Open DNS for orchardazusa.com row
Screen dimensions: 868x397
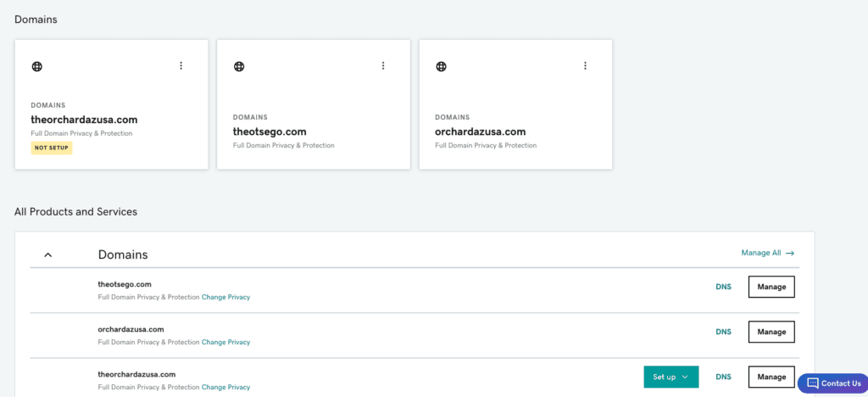(x=723, y=332)
